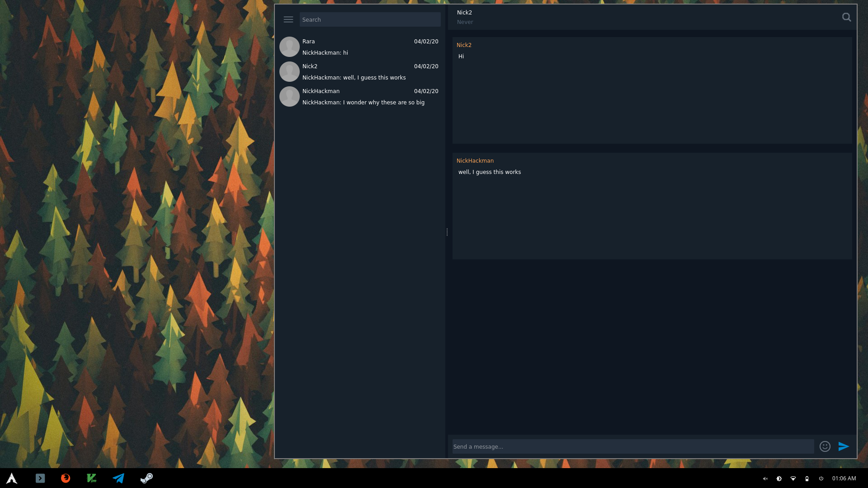Click the Send a message input box
868x488 pixels.
tap(633, 446)
